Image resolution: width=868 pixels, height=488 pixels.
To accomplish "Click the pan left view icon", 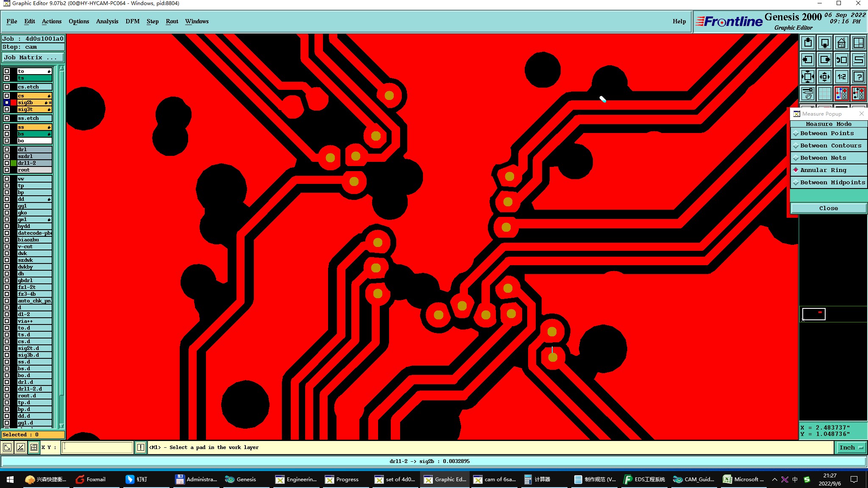I will tap(808, 60).
